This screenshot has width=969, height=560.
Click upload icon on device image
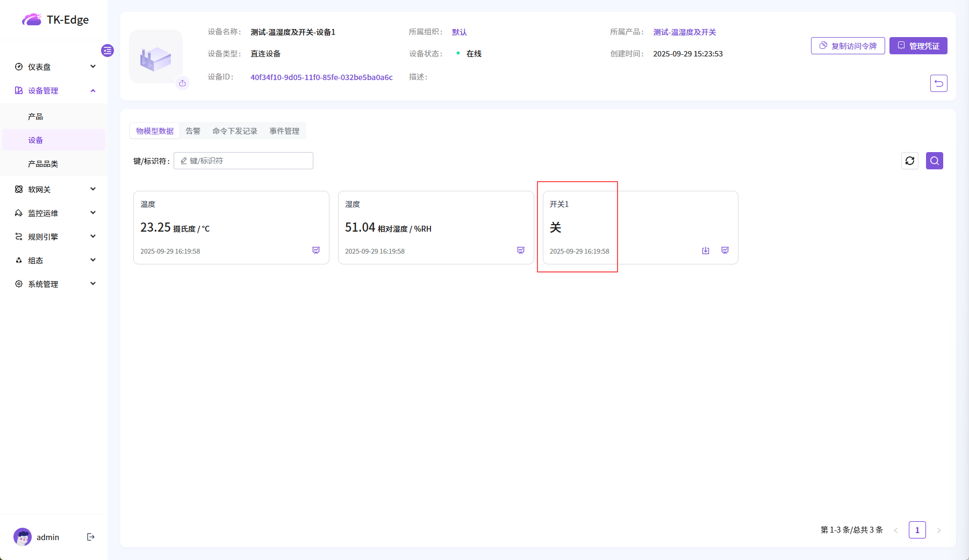183,83
